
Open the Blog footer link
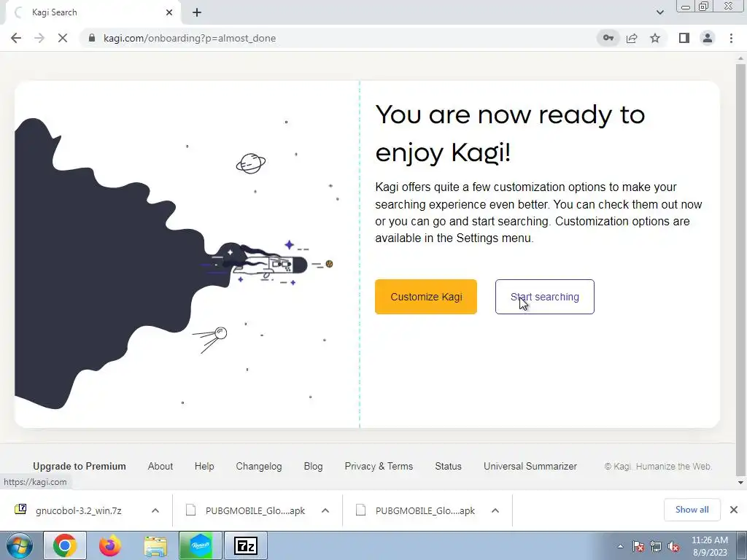pyautogui.click(x=313, y=466)
